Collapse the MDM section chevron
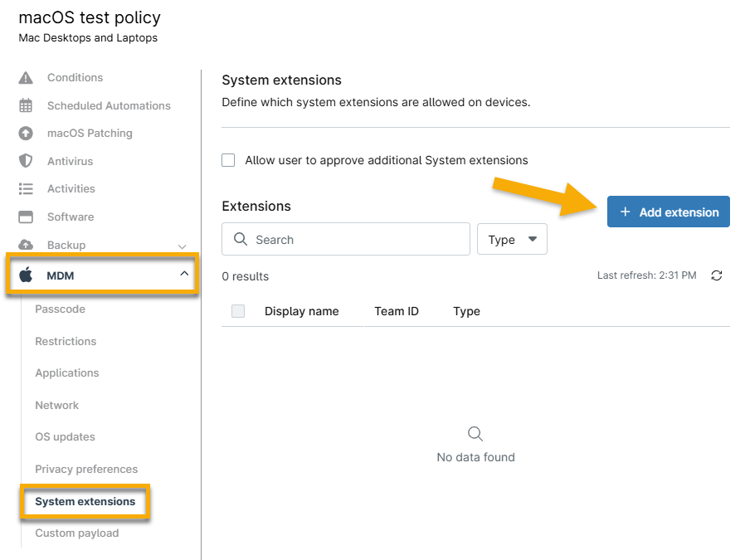740x560 pixels. [x=184, y=274]
